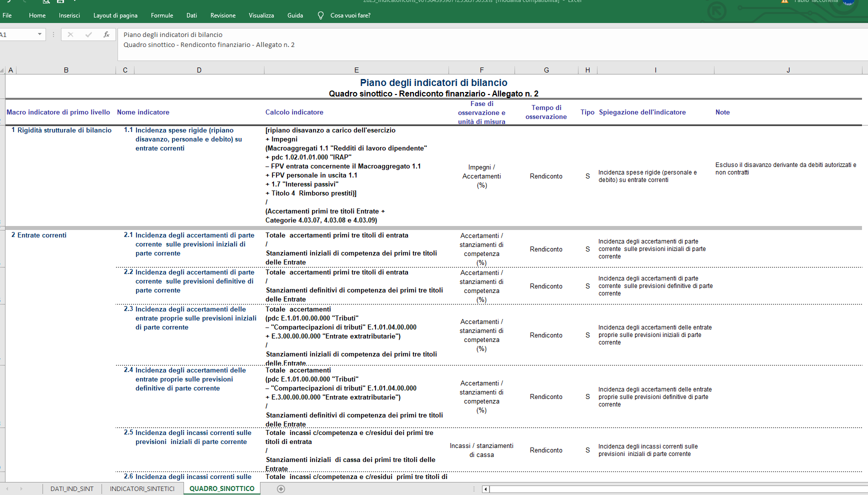Click the note 'Escluso il disavanzo derivante' cell
Image resolution: width=868 pixels, height=495 pixels.
[785, 168]
